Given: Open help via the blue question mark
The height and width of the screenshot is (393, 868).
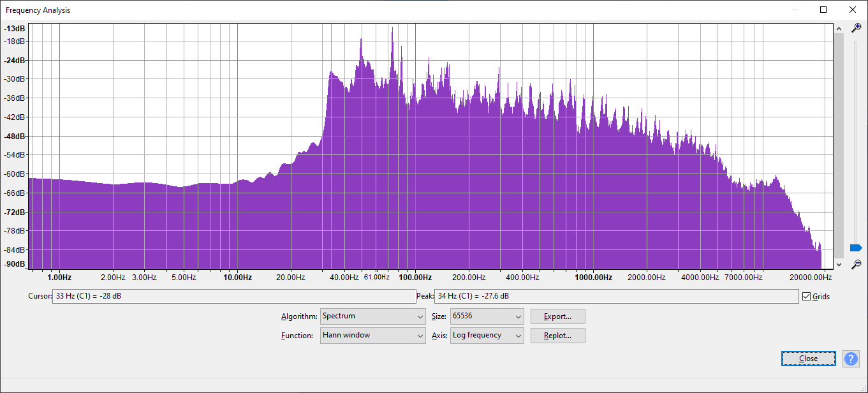Looking at the screenshot, I should [x=851, y=359].
